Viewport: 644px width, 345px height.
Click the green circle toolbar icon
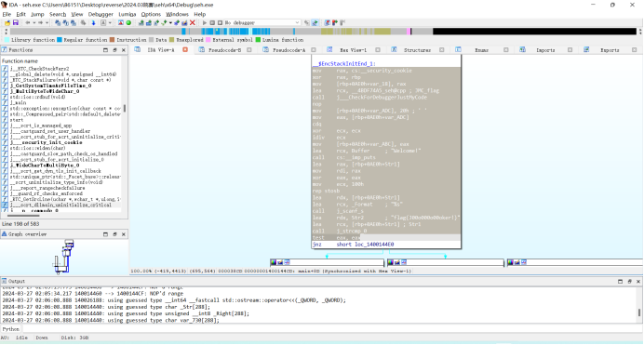pos(128,23)
